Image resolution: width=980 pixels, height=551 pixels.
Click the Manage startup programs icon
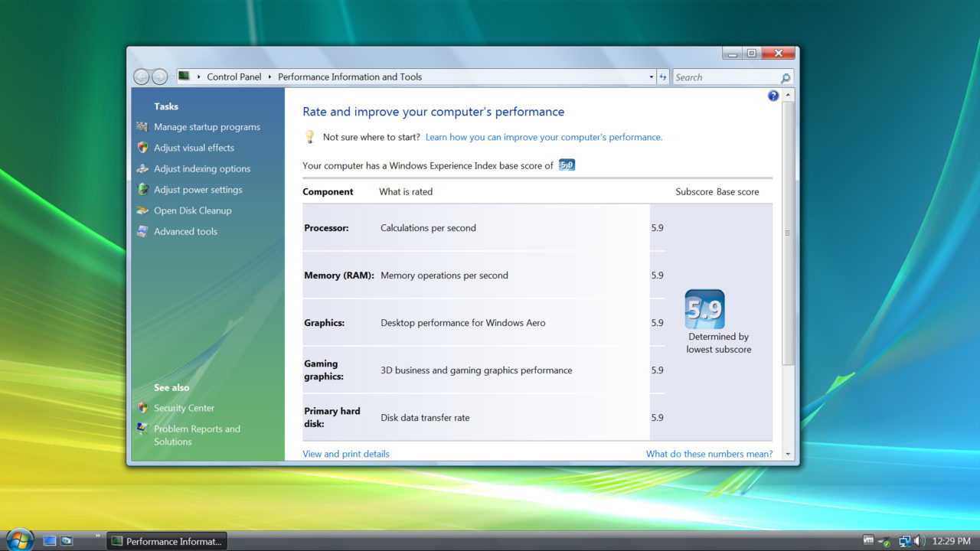142,127
